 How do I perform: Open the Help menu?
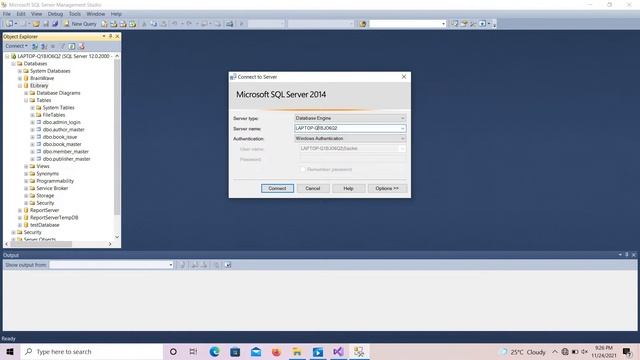tap(116, 14)
